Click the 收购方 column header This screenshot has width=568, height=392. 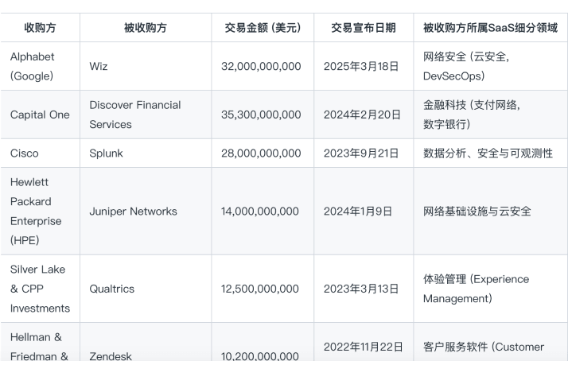click(40, 28)
